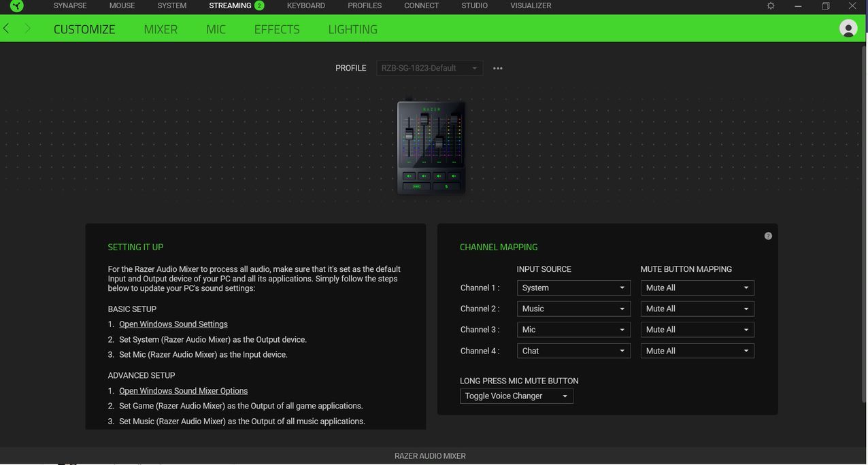Select the Customize sub-tab
868x465 pixels.
(x=84, y=29)
